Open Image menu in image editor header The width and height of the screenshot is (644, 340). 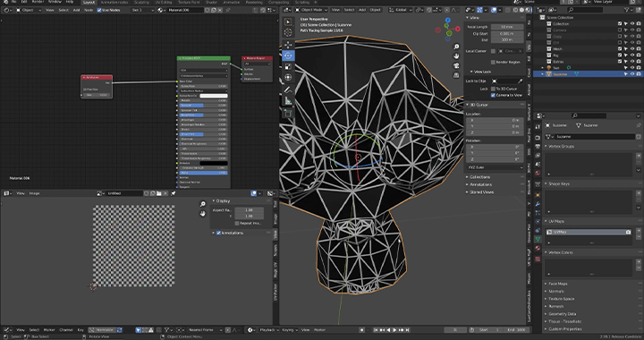(34, 193)
